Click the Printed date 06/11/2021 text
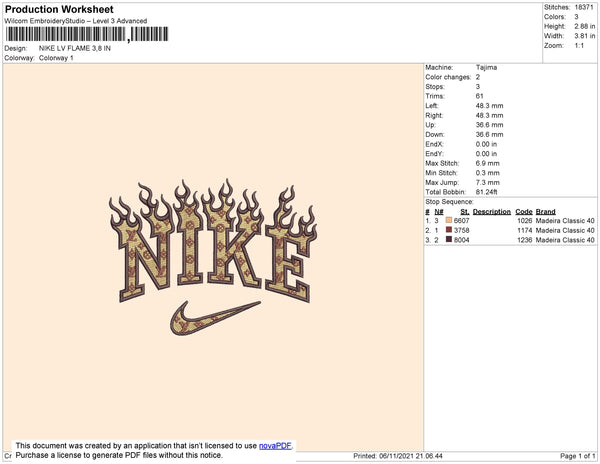Screen dimensions: 600x464 [398, 456]
